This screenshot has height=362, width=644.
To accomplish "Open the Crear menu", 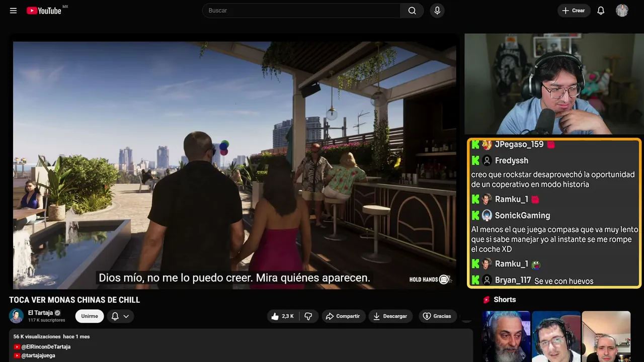I will pos(574,11).
